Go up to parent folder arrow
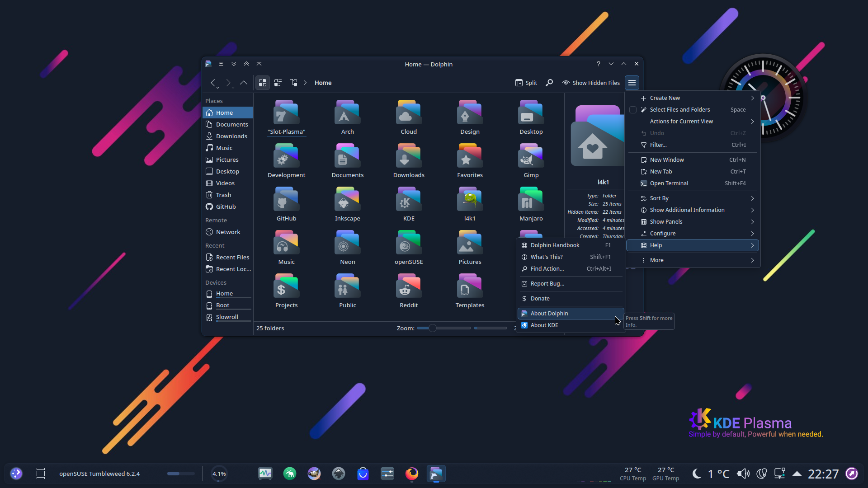Image resolution: width=868 pixels, height=488 pixels. tap(244, 83)
